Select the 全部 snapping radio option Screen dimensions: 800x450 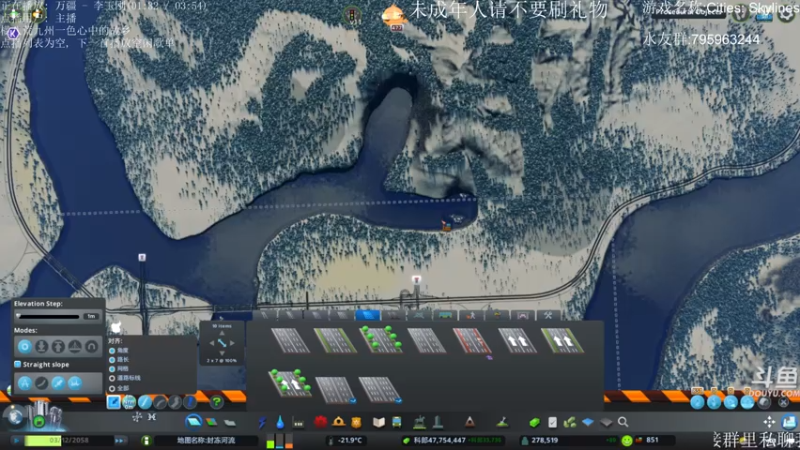[112, 388]
